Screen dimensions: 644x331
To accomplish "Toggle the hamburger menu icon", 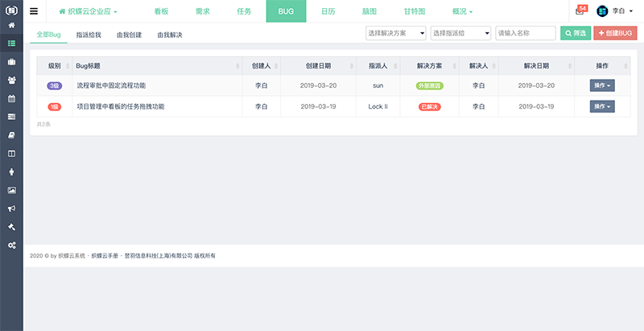I will (34, 11).
